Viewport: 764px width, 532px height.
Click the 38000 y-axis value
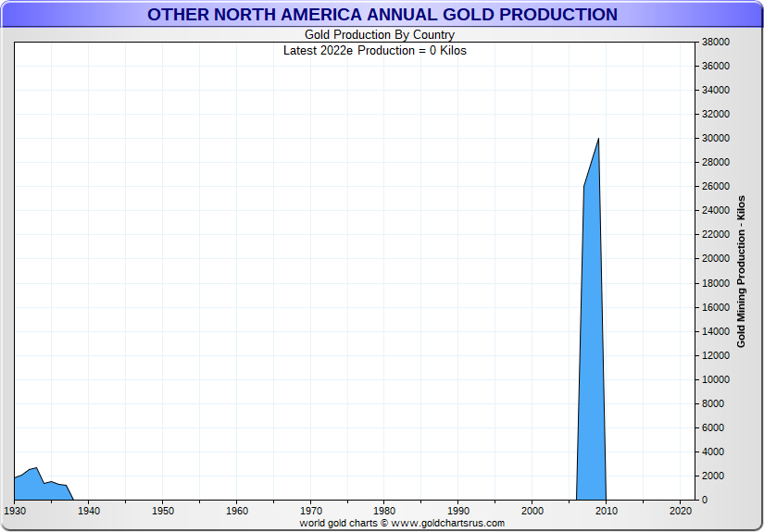tap(716, 42)
